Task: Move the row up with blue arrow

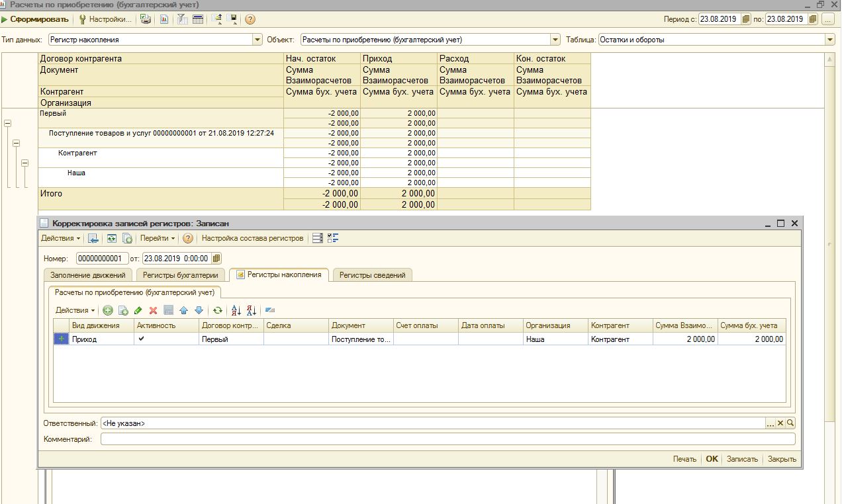Action: 183,310
